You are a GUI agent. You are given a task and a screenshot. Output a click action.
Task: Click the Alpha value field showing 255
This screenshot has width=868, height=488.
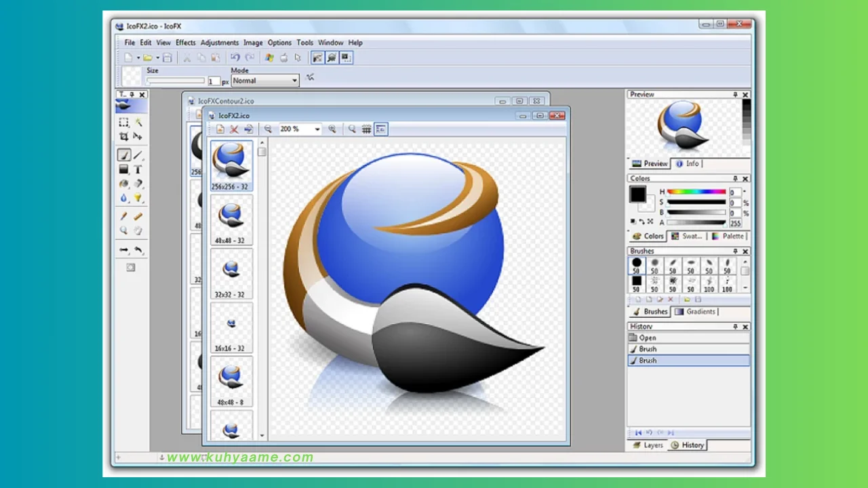735,222
